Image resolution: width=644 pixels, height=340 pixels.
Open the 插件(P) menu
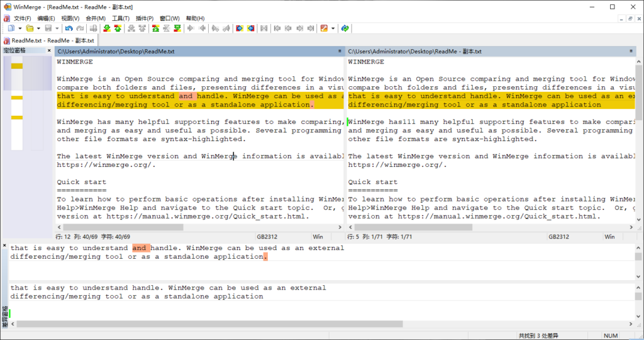tap(145, 18)
